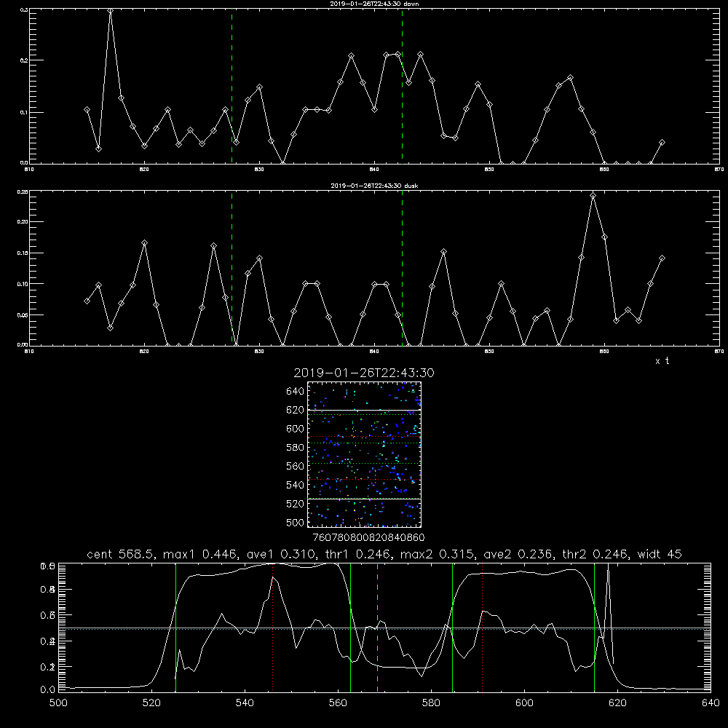Click the 'ave2 0.236' value

click(518, 554)
